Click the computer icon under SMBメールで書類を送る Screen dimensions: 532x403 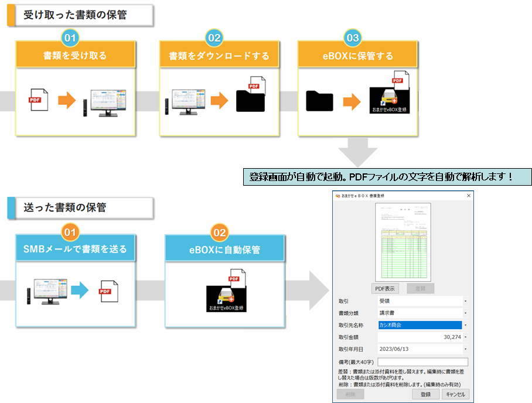[x=47, y=292]
